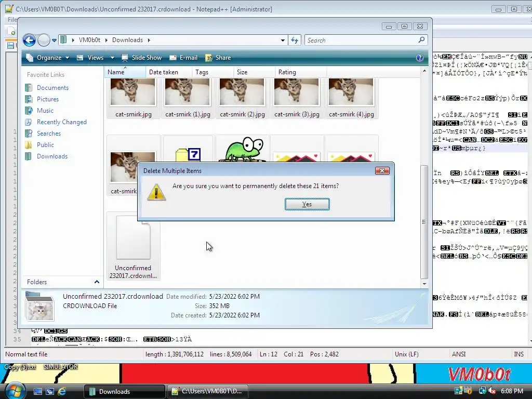
Task: Click the scroll down arrow of file list
Action: [x=424, y=284]
